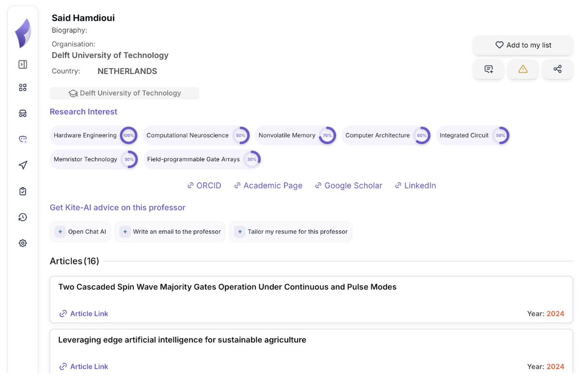This screenshot has width=583, height=392.
Task: Add professor to my list
Action: tap(523, 45)
